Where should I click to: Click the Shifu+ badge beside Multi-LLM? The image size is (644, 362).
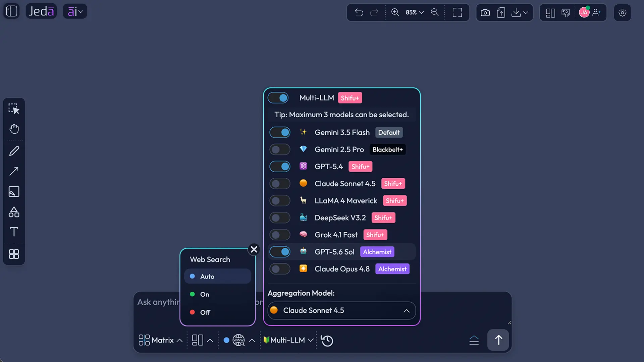tap(350, 98)
